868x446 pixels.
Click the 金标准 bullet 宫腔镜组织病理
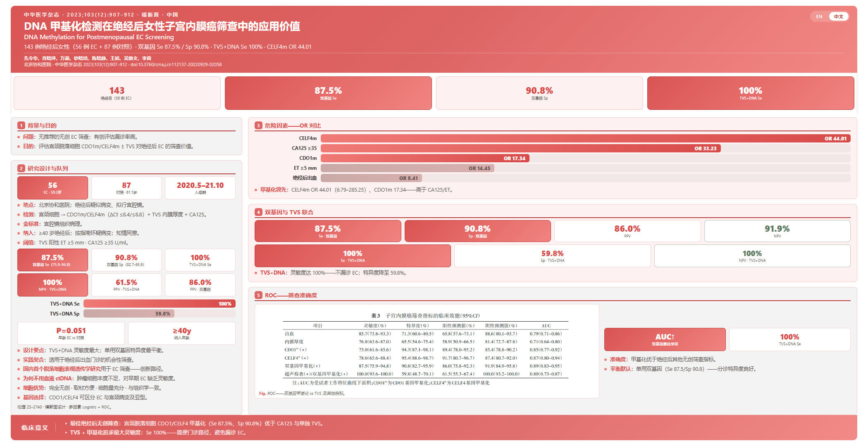[x=53, y=224]
